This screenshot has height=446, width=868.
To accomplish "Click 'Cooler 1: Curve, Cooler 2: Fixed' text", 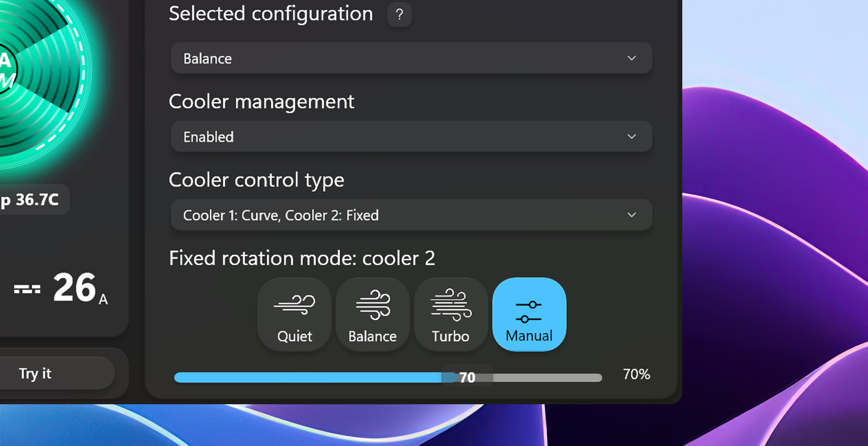I will 281,215.
